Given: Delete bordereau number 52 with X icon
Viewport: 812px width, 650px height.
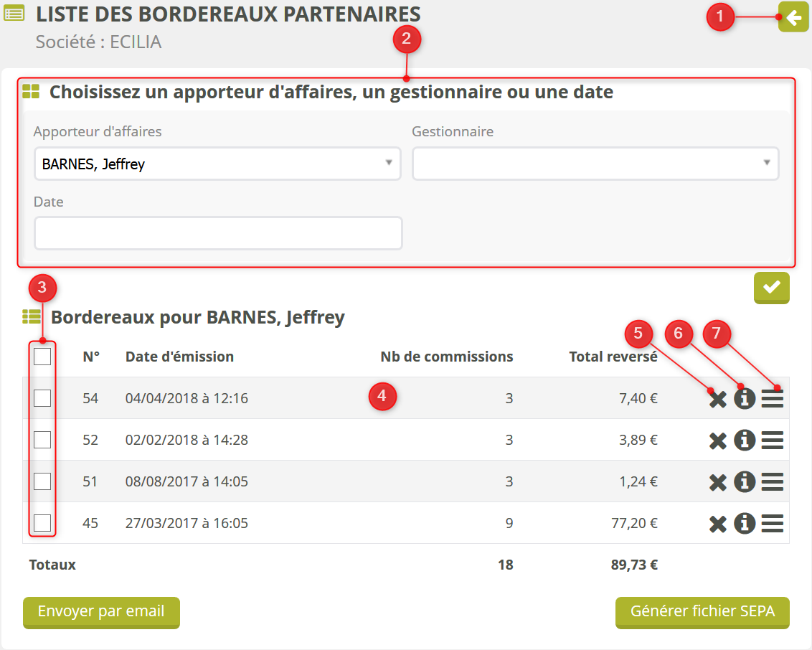Looking at the screenshot, I should pyautogui.click(x=717, y=441).
